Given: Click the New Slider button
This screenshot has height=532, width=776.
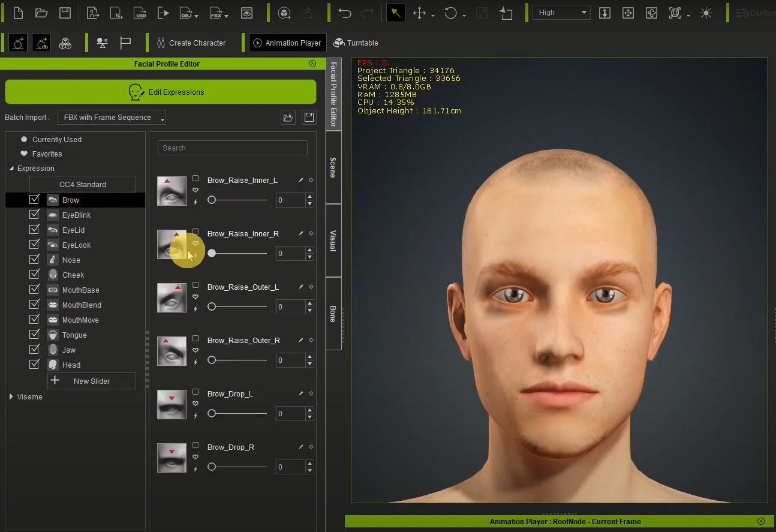Looking at the screenshot, I should click(92, 381).
